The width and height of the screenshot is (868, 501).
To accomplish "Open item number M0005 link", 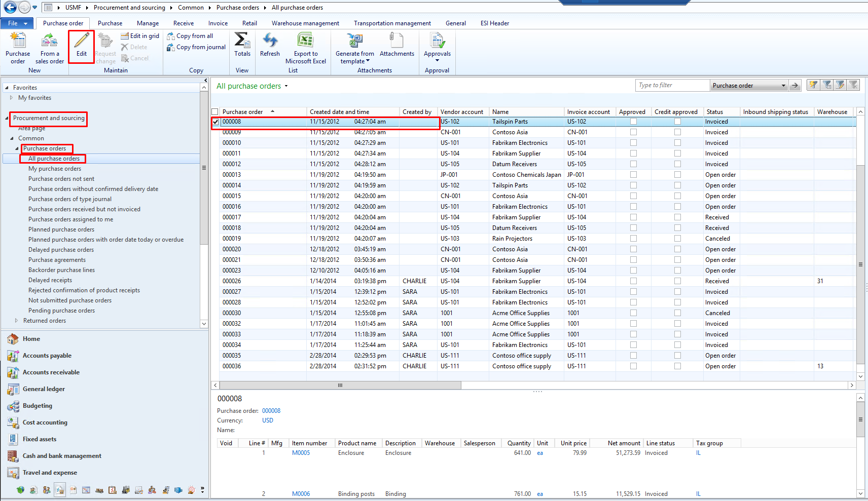I will tap(301, 453).
